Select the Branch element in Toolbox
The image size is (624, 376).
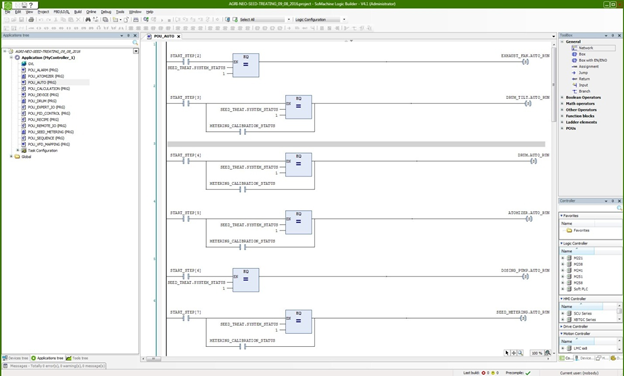coord(581,91)
